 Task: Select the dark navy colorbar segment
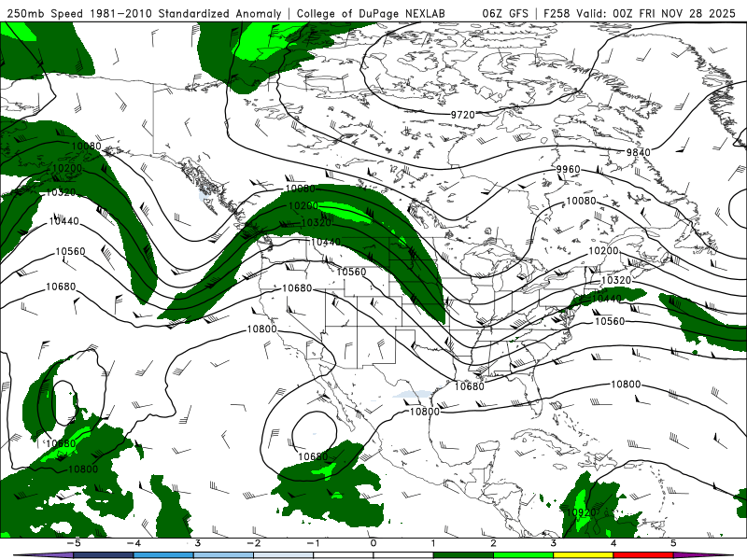tap(104, 555)
